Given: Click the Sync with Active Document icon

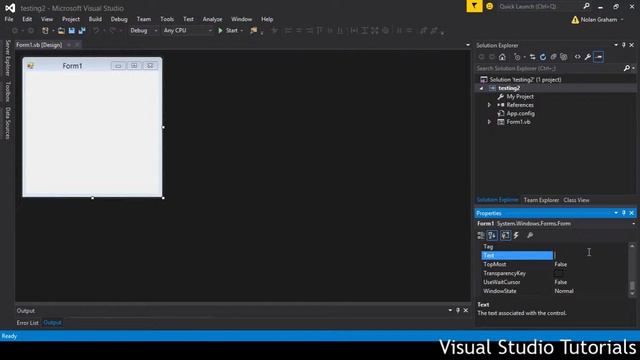Looking at the screenshot, I should (532, 57).
